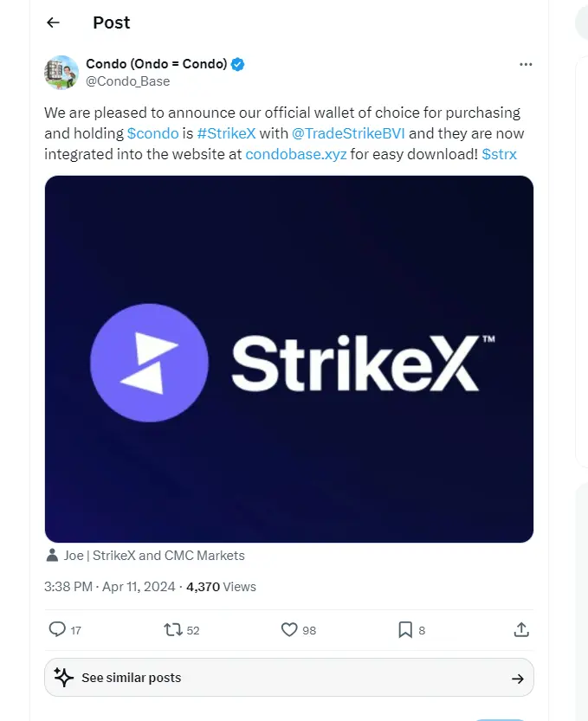Click the share upload icon
Screen dimensions: 588x721
pyautogui.click(x=521, y=630)
